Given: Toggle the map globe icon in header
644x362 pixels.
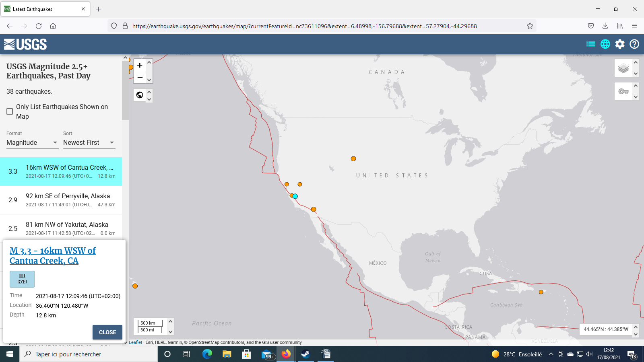Looking at the screenshot, I should (x=605, y=44).
